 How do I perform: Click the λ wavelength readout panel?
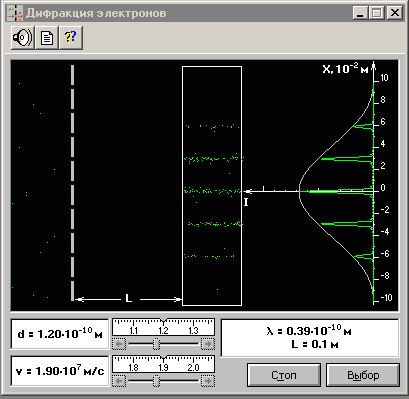310,338
